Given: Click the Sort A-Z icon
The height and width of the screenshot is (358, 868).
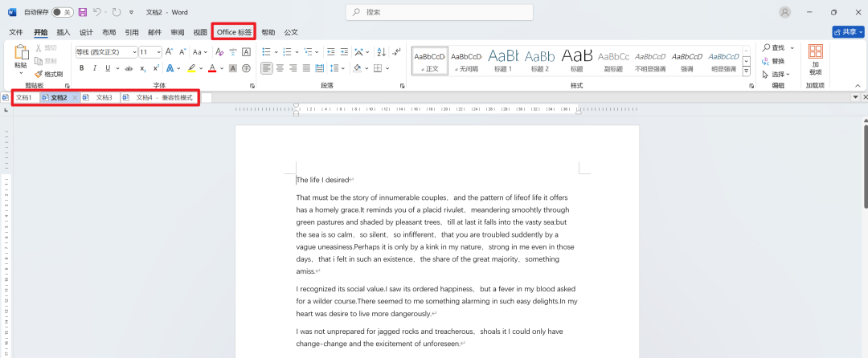Looking at the screenshot, I should point(381,52).
